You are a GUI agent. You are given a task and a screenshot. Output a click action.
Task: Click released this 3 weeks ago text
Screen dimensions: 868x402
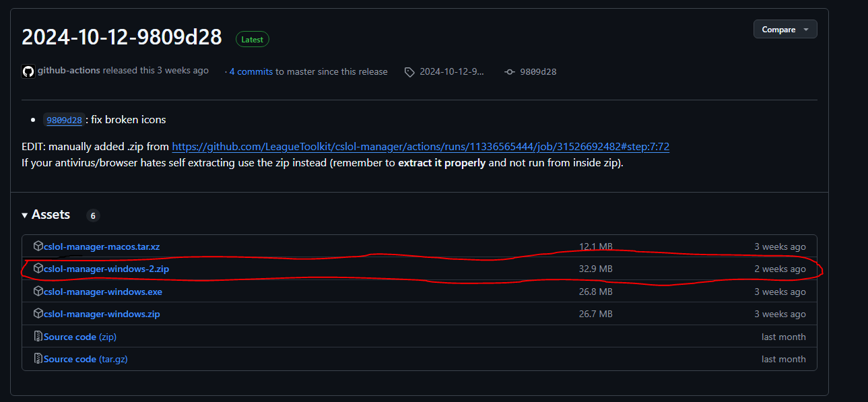(x=156, y=71)
